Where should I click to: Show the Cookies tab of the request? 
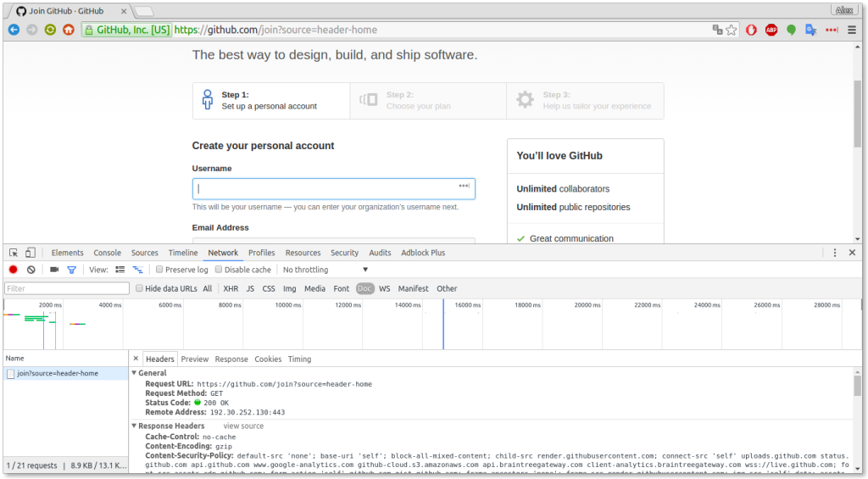[268, 359]
